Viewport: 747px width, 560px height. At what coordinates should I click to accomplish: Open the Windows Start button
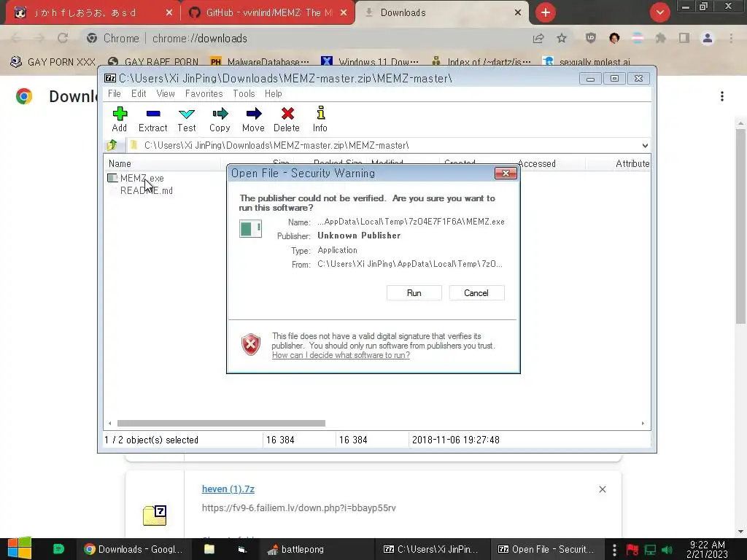tap(20, 548)
